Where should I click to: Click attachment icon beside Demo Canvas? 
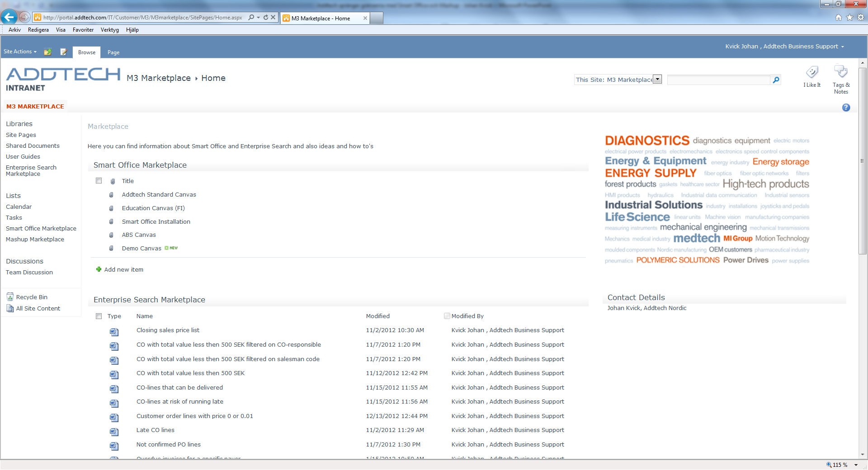coord(111,248)
